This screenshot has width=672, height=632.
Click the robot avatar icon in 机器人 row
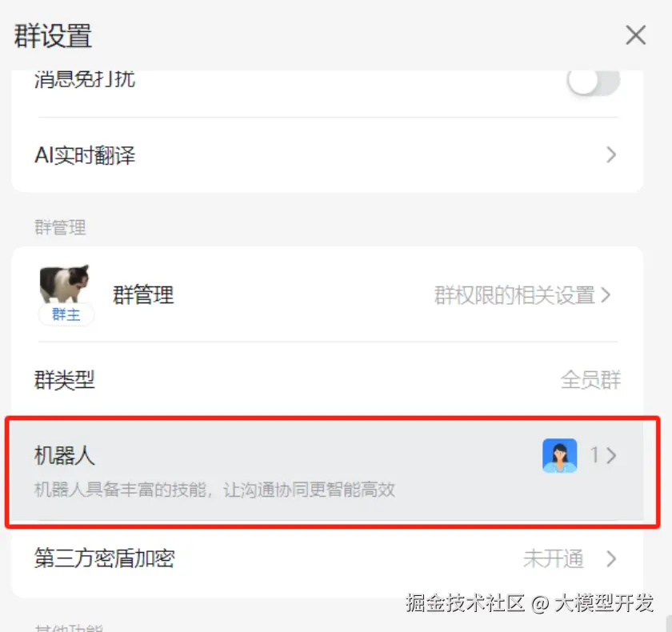coord(560,455)
